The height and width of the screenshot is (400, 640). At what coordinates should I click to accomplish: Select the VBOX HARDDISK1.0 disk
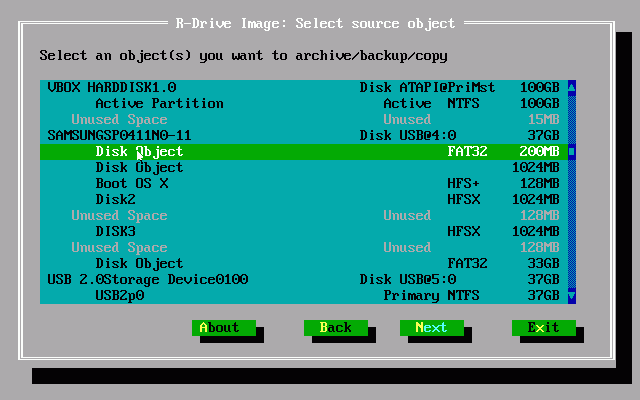[x=112, y=88]
